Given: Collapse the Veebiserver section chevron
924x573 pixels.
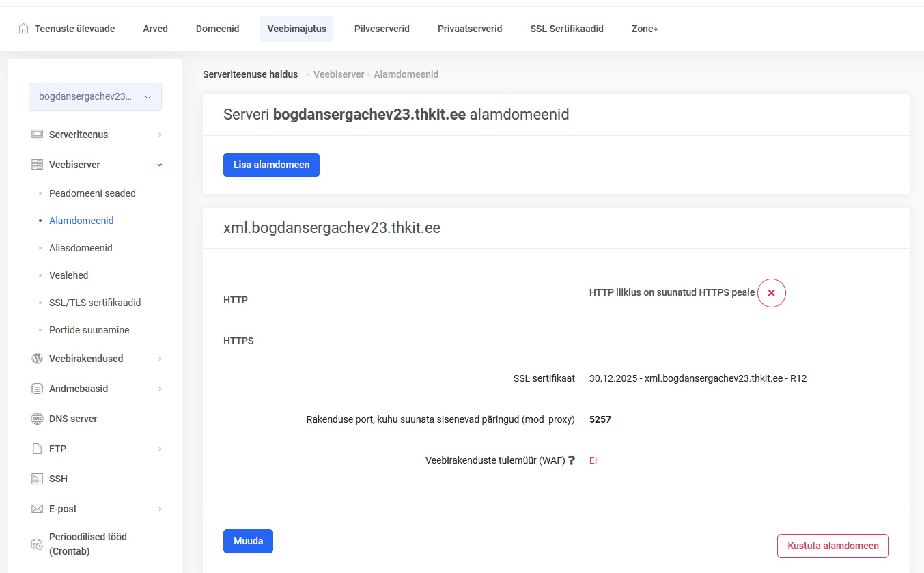Looking at the screenshot, I should point(160,165).
